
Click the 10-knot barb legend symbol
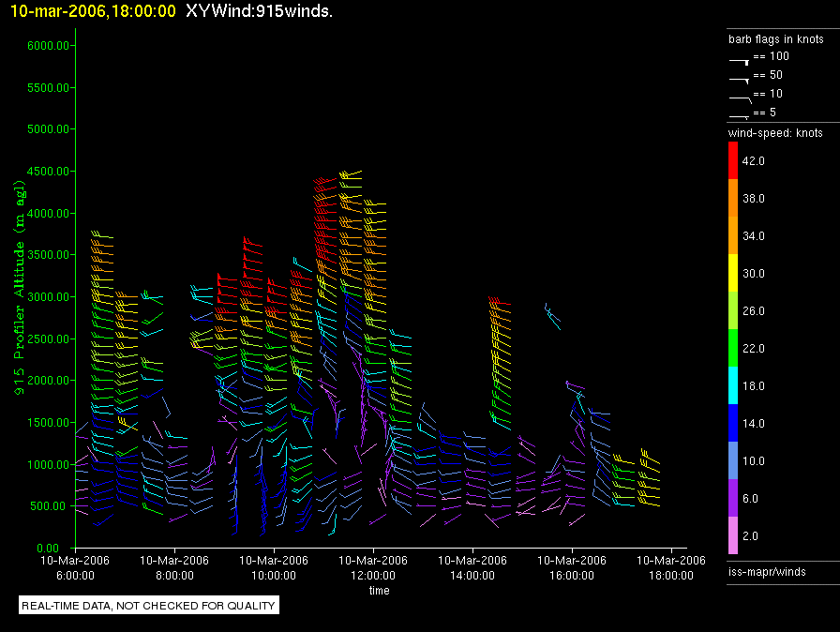pyautogui.click(x=739, y=97)
